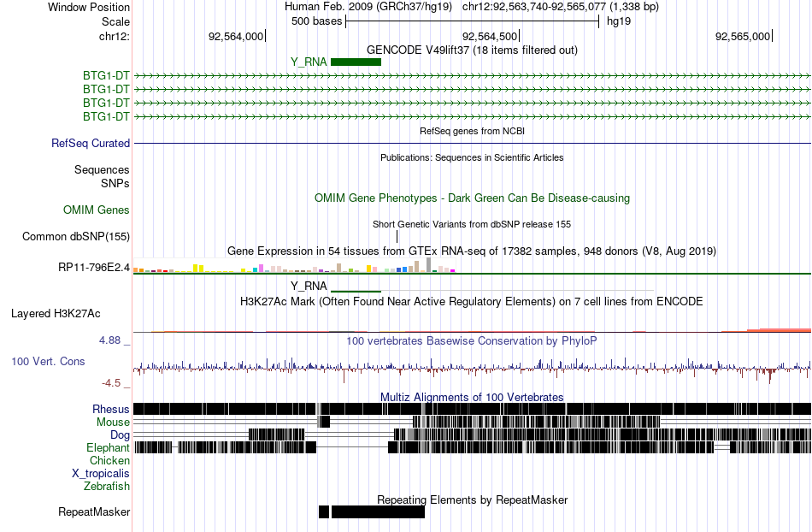Click the Mouse alignment block near Y_RNA
This screenshot has width=812, height=532.
click(324, 422)
